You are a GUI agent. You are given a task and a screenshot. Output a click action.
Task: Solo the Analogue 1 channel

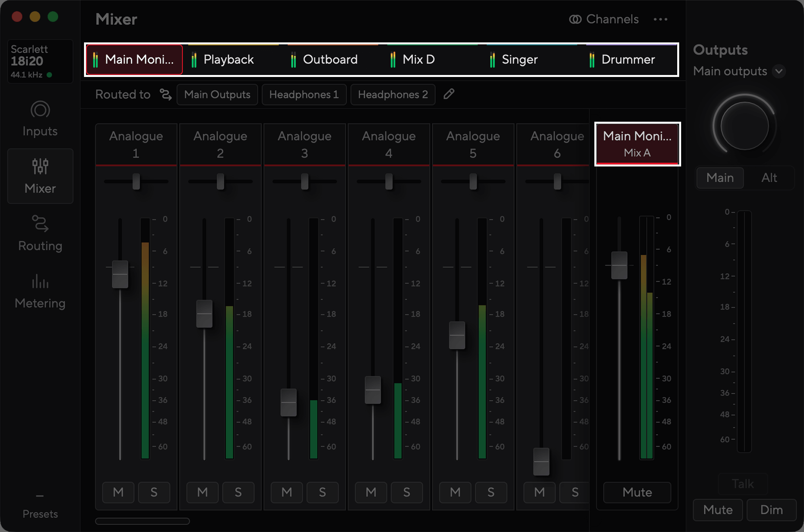[154, 492]
